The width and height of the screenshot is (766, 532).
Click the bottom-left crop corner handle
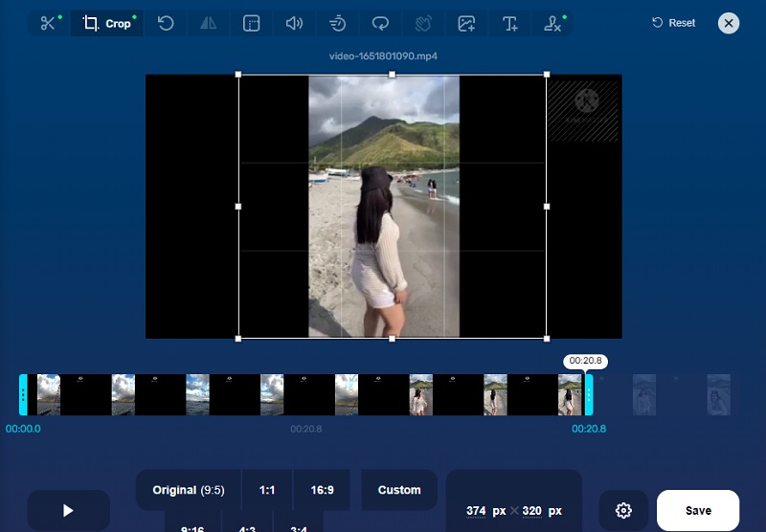coord(238,339)
